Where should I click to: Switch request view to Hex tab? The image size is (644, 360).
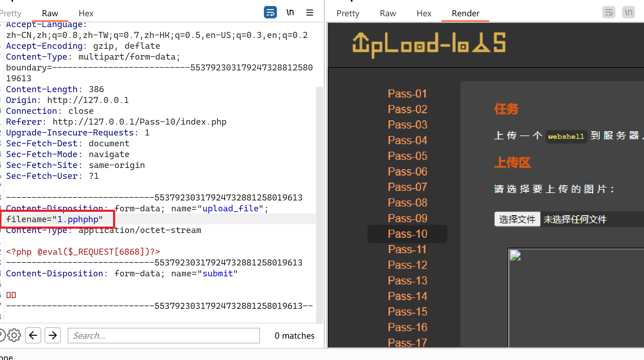(x=86, y=13)
